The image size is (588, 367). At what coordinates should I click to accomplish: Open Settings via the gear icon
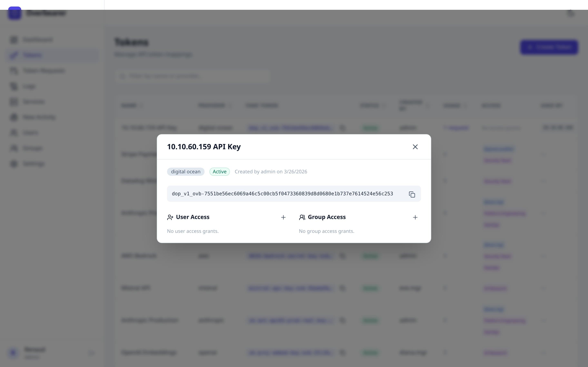click(14, 164)
